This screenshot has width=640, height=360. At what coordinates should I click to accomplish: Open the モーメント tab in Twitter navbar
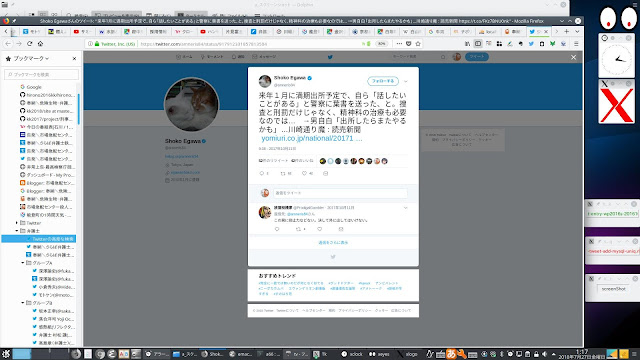[x=212, y=57]
